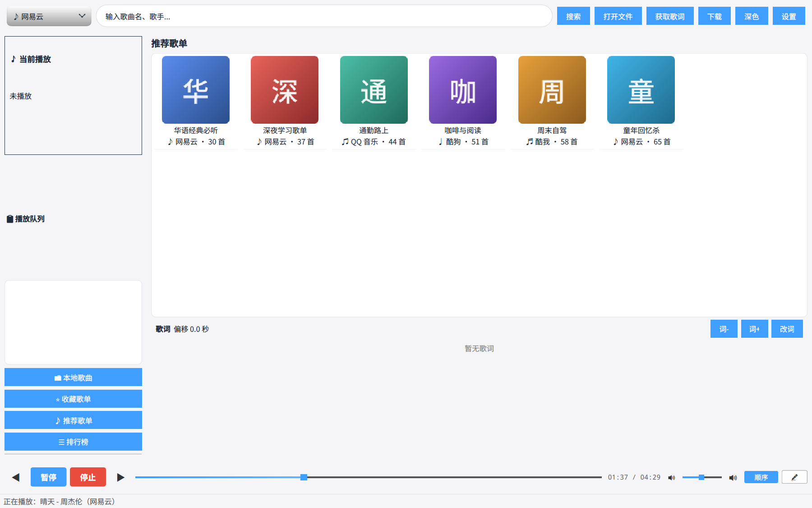This screenshot has height=508, width=812.
Task: Click the 下载 download button
Action: click(715, 16)
